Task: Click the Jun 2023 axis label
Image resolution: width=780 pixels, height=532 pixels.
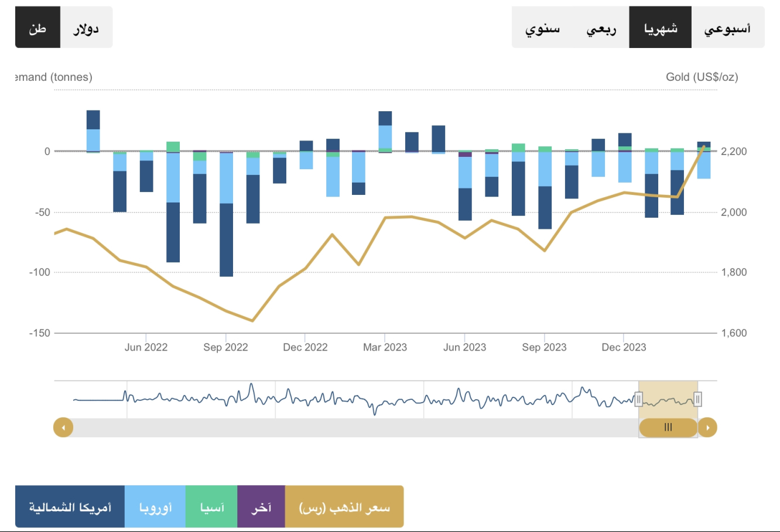Action: coord(464,347)
